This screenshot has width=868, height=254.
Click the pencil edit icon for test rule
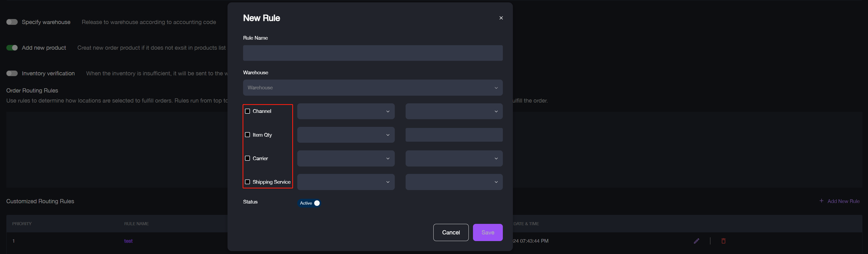pyautogui.click(x=696, y=241)
